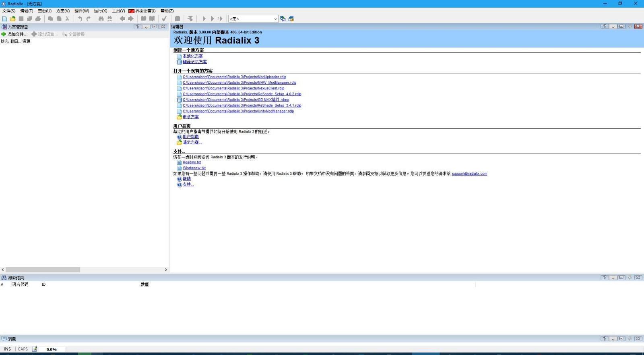The width and height of the screenshot is (644, 355).
Task: Expand the 方案管理器 panel chevron menu
Action: pos(146,27)
